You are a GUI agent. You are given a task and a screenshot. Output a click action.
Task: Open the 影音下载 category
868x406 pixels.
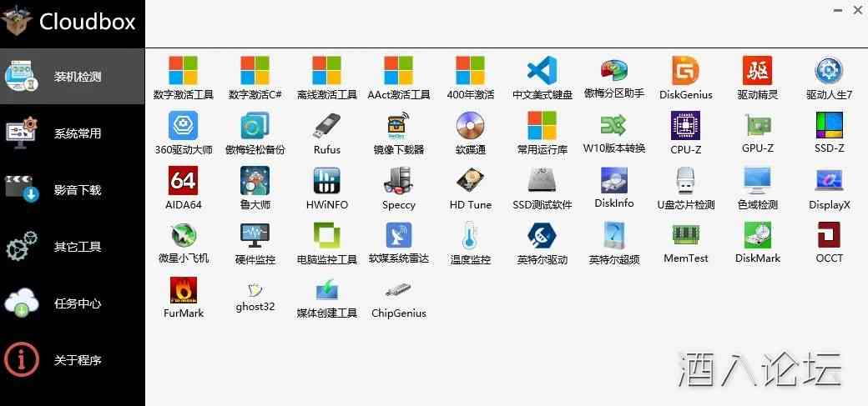pyautogui.click(x=72, y=190)
